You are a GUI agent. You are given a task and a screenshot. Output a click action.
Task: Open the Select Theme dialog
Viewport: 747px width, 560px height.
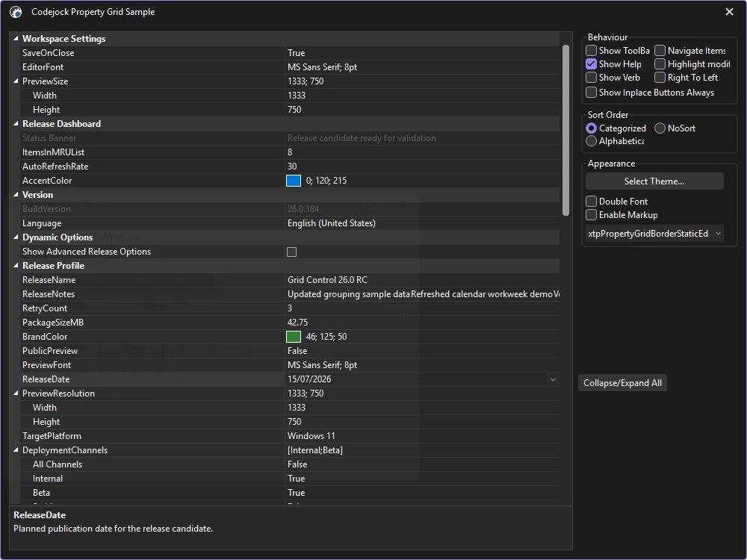pyautogui.click(x=654, y=181)
